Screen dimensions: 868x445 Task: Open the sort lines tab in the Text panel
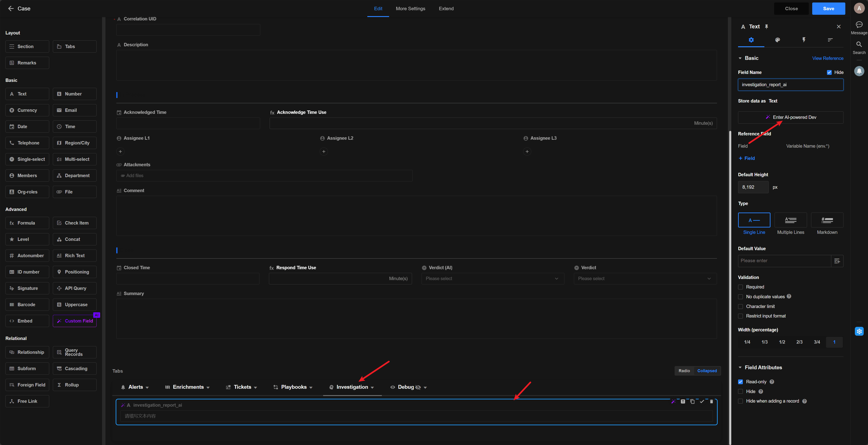click(830, 40)
